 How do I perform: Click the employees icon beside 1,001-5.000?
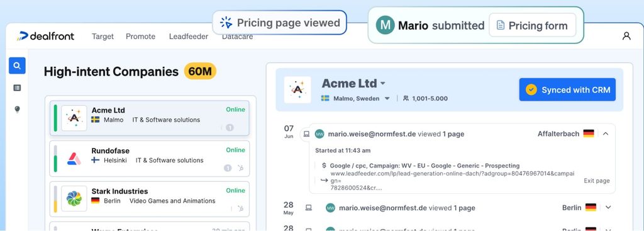click(x=406, y=98)
